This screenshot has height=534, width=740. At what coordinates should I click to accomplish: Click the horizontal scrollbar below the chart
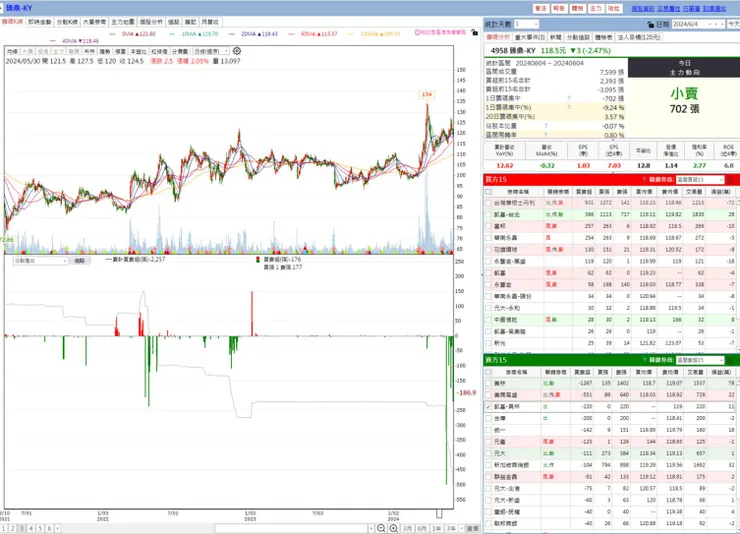(x=291, y=528)
